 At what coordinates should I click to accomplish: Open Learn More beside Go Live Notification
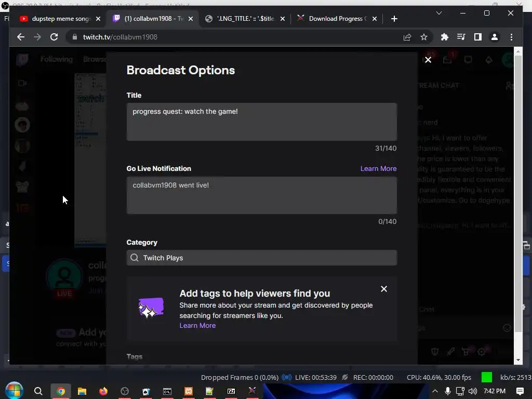(x=378, y=169)
